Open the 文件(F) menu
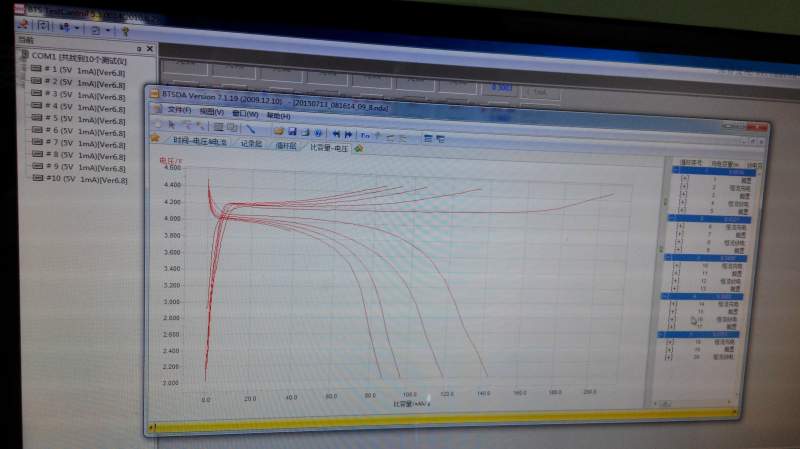This screenshot has width=800, height=449. coord(179,110)
